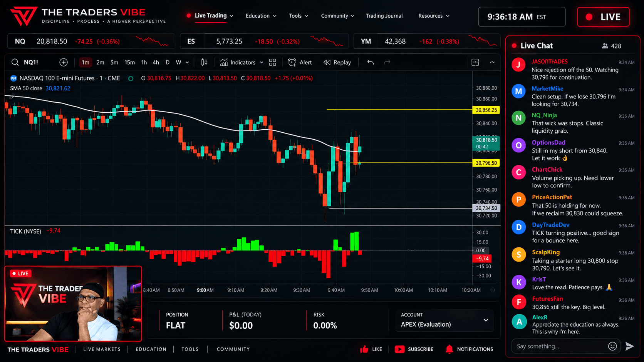The width and height of the screenshot is (644, 362).
Task: Select the 4h timeframe
Action: (x=156, y=62)
